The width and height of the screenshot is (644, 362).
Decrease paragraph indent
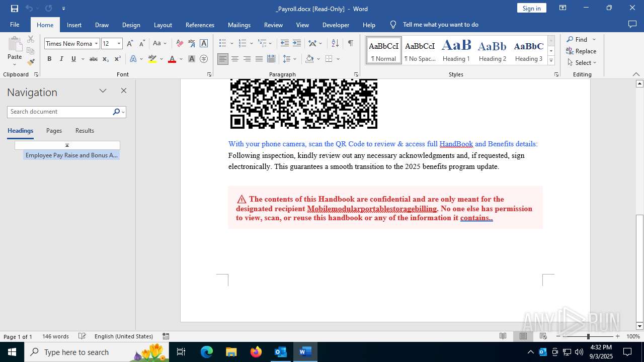[x=285, y=44]
